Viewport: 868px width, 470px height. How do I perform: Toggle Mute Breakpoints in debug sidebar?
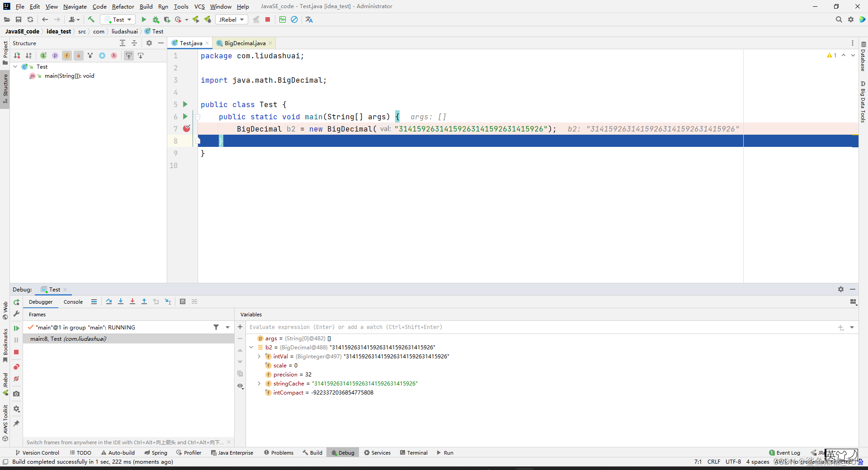(16, 379)
